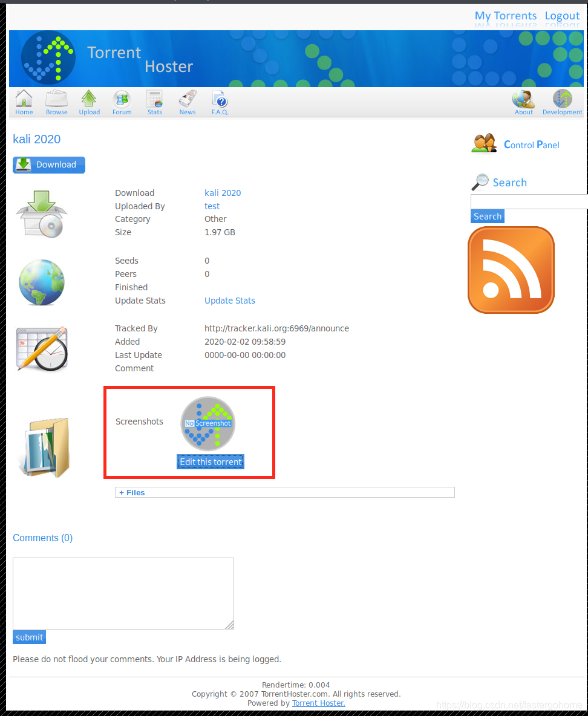This screenshot has width=588, height=716.
Task: Open the Forum icon
Action: tap(122, 102)
